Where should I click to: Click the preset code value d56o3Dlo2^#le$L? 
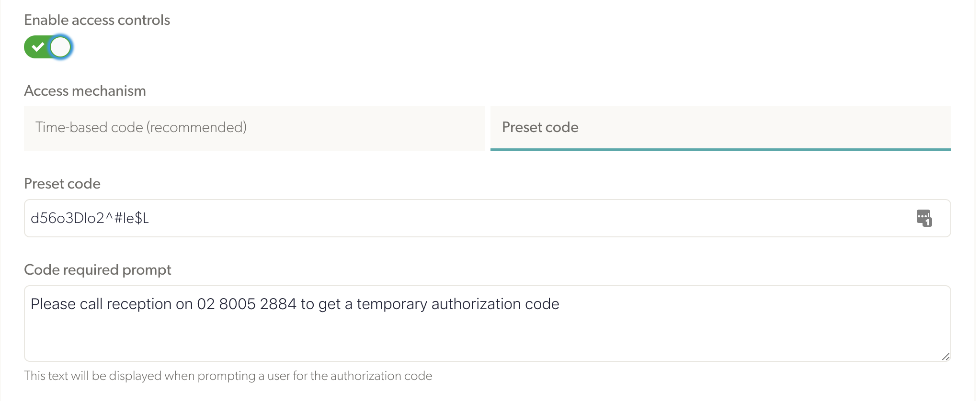tap(90, 218)
